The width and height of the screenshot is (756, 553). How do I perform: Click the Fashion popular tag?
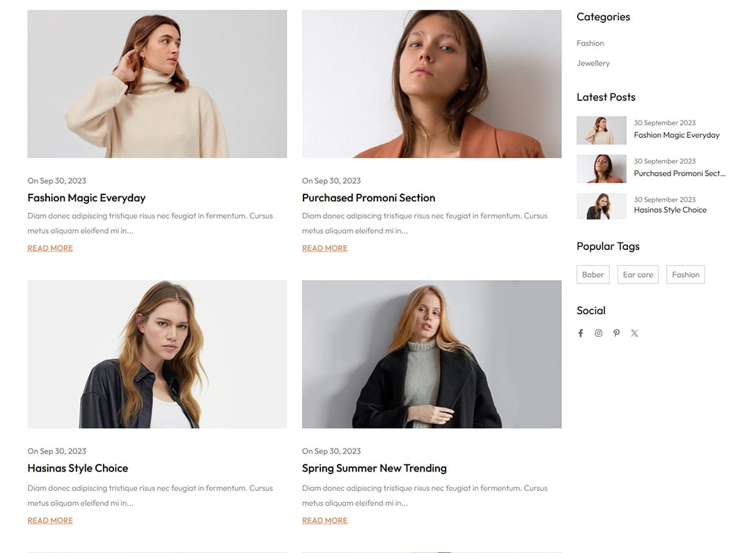686,274
